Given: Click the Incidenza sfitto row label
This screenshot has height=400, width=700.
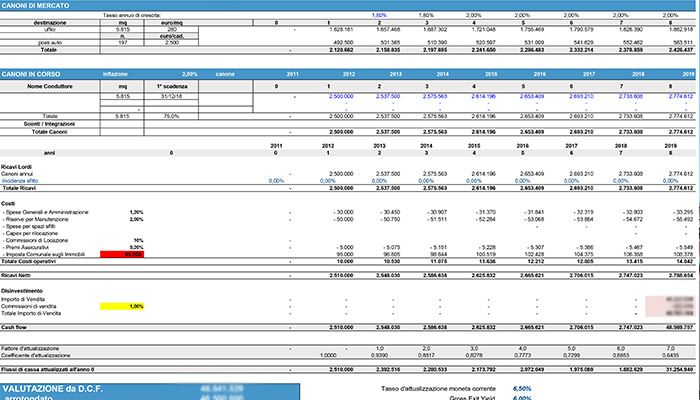Looking at the screenshot, I should (20, 181).
